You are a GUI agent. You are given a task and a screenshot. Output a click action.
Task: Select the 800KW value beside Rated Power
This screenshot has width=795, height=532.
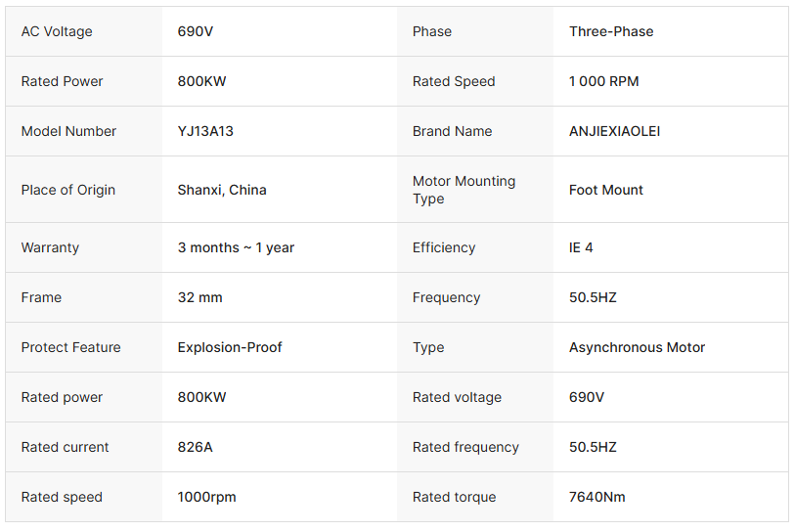click(201, 81)
